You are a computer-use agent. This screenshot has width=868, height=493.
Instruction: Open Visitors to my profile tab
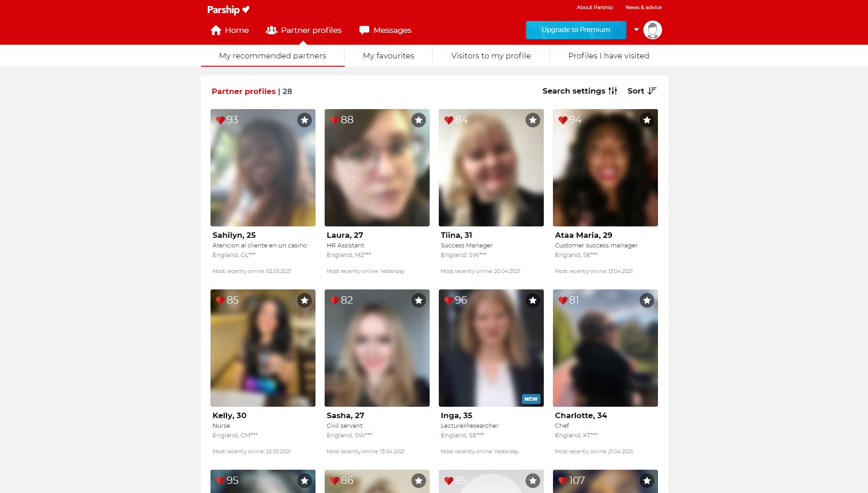pos(490,56)
